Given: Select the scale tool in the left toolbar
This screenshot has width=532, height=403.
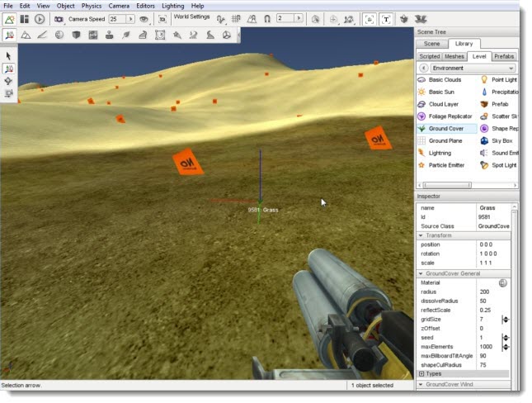Looking at the screenshot, I should (x=8, y=93).
